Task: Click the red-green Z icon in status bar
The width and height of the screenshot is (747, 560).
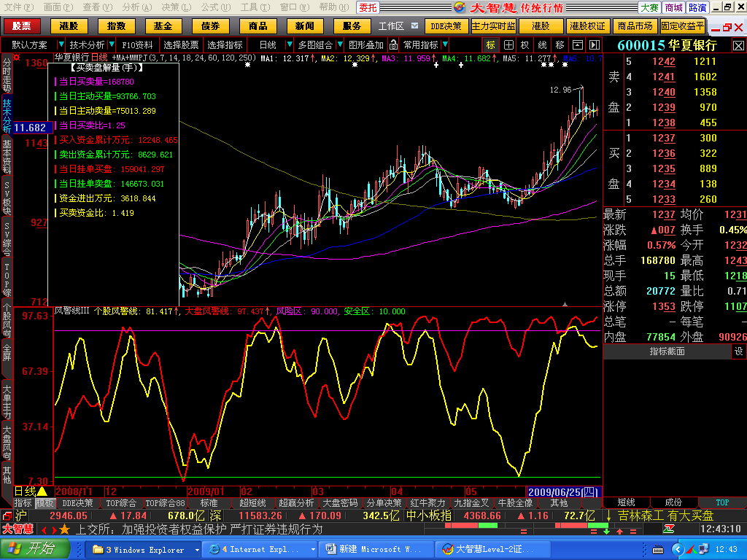Action: [x=668, y=529]
